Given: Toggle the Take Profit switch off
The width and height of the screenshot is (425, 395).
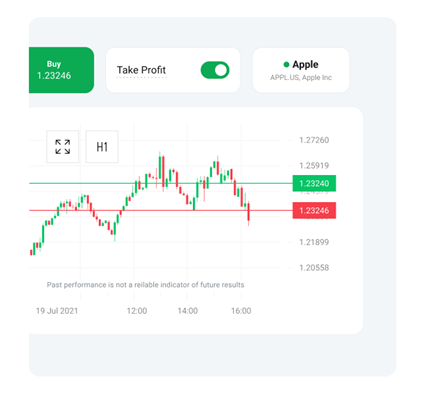Looking at the screenshot, I should [x=215, y=70].
